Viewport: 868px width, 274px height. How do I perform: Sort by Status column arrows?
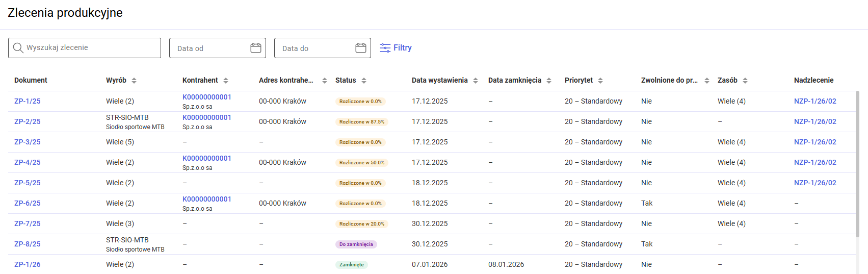pos(364,81)
